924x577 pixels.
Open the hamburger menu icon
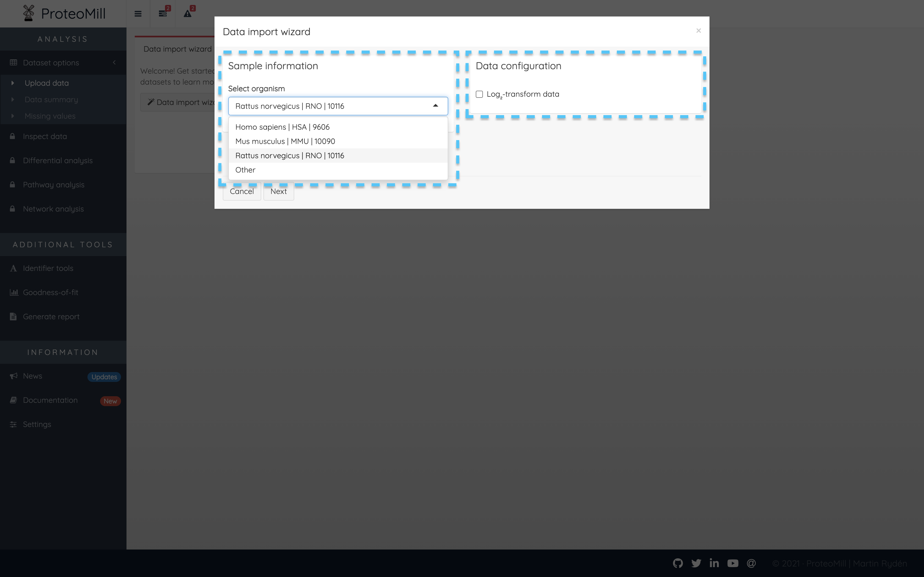coord(138,13)
